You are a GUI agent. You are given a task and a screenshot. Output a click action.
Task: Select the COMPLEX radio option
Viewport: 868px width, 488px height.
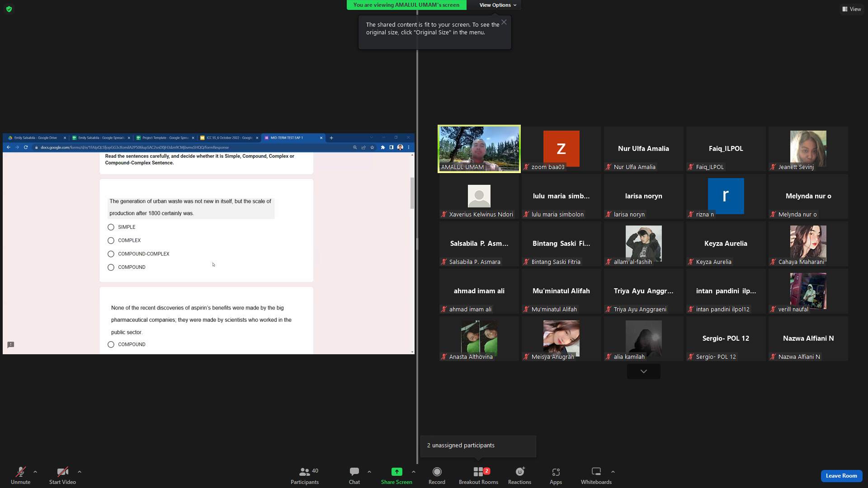111,240
